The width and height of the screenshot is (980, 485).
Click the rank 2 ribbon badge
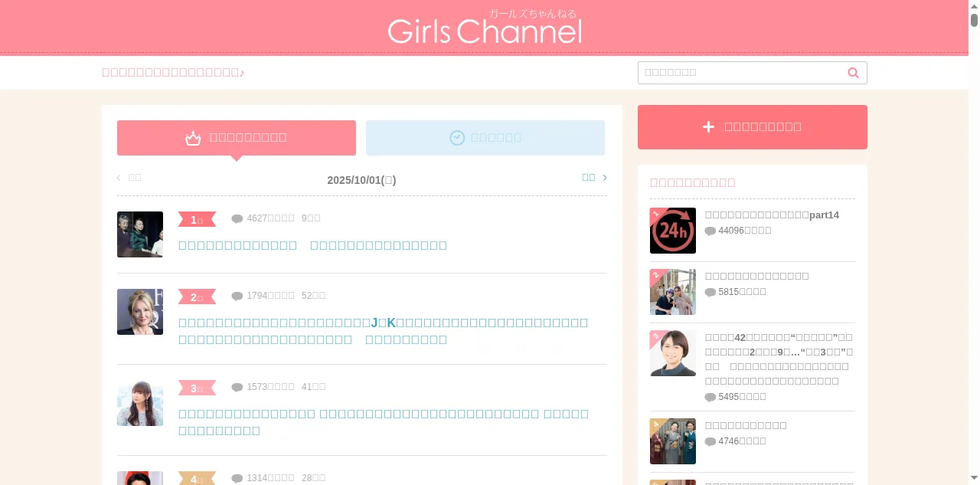click(x=197, y=297)
